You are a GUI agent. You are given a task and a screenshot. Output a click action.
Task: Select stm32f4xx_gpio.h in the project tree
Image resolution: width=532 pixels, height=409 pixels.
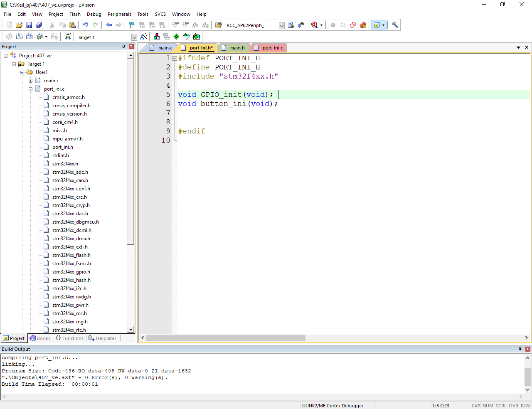(x=71, y=272)
